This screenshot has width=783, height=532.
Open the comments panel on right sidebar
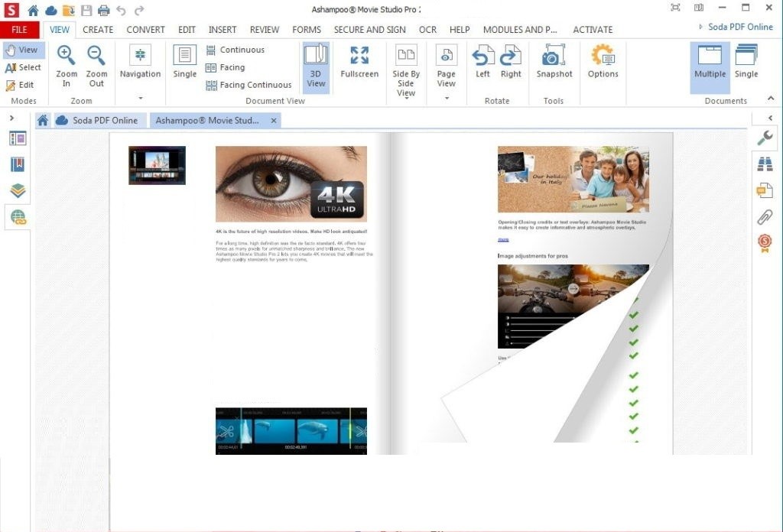tap(765, 190)
